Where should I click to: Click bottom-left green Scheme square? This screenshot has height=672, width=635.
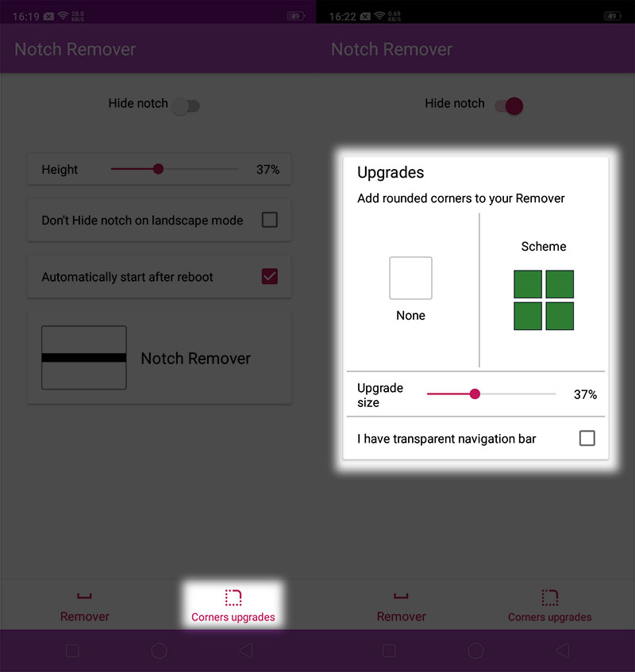point(528,316)
